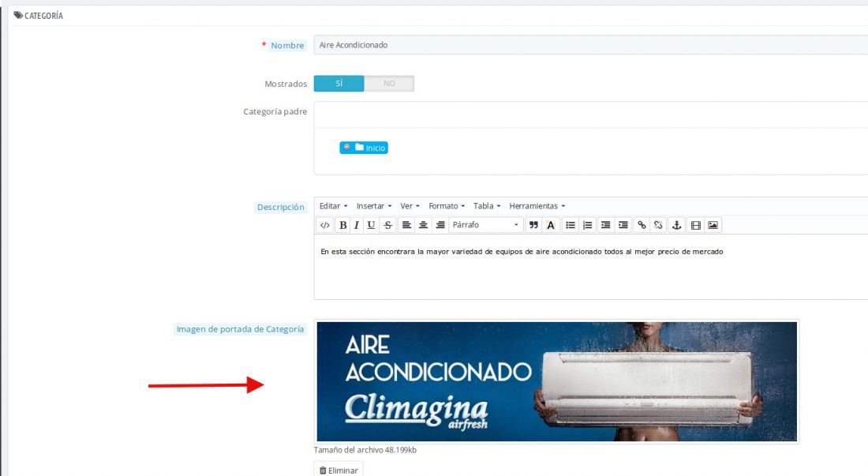
Task: Open the Ver menu
Action: click(410, 206)
